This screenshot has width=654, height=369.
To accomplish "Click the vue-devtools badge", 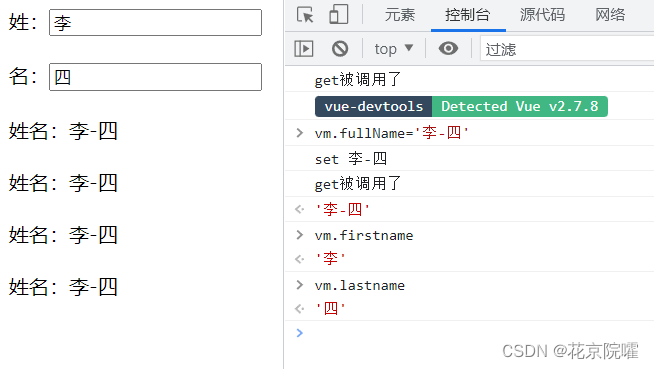I will (x=373, y=106).
